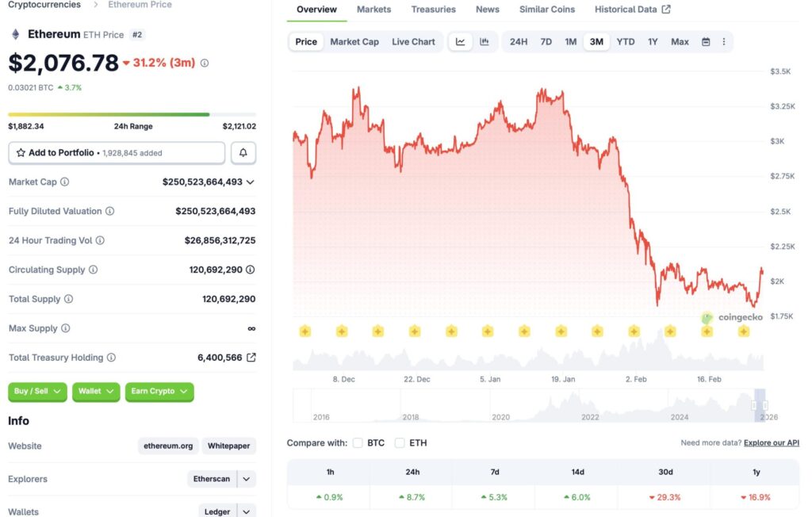This screenshot has height=517, width=812.
Task: Click the Market Cap info icon
Action: 65,182
